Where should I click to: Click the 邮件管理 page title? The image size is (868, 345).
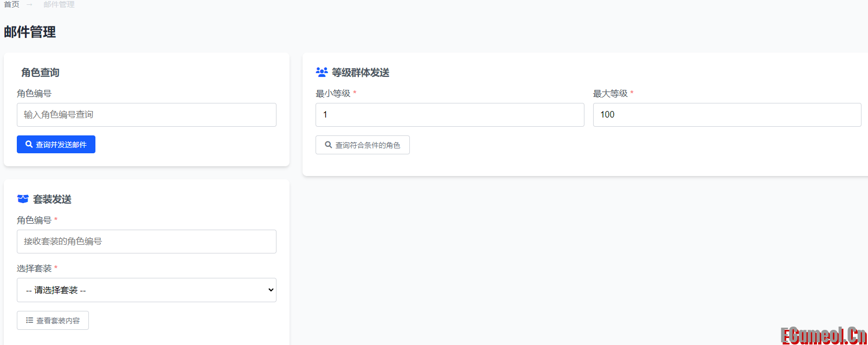[x=30, y=32]
